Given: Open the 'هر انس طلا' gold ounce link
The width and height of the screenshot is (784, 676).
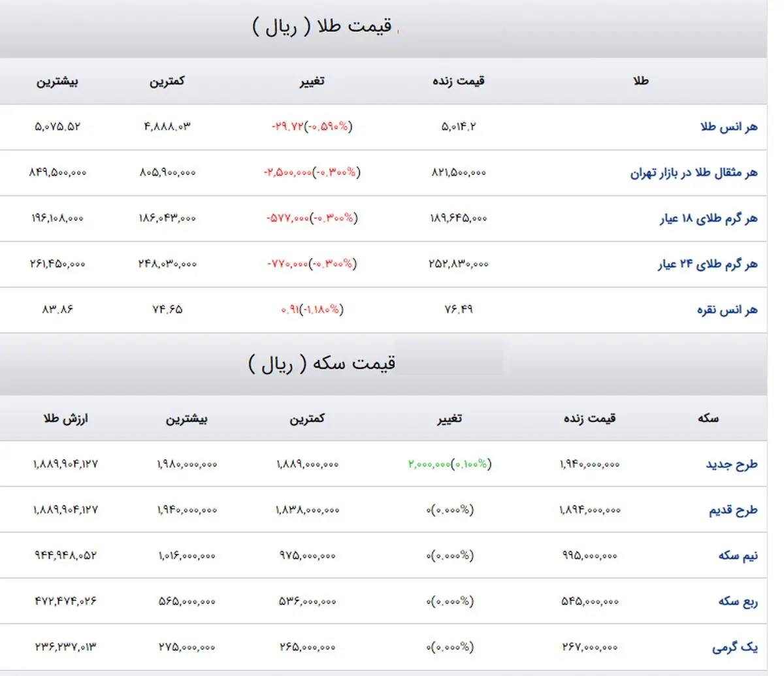Looking at the screenshot, I should click(x=728, y=127).
